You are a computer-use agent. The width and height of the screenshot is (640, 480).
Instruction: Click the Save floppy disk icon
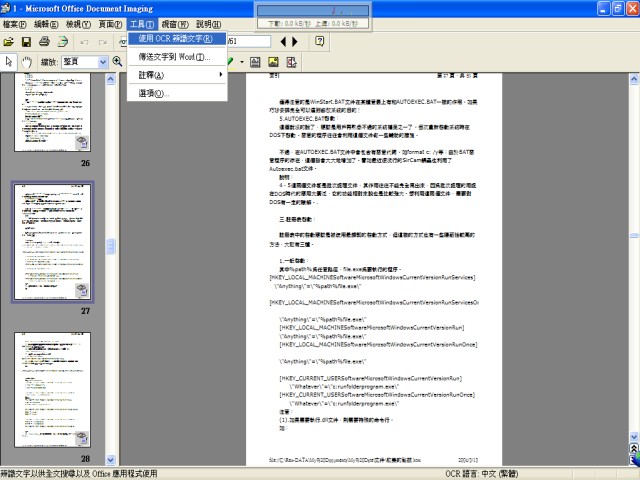coord(27,42)
